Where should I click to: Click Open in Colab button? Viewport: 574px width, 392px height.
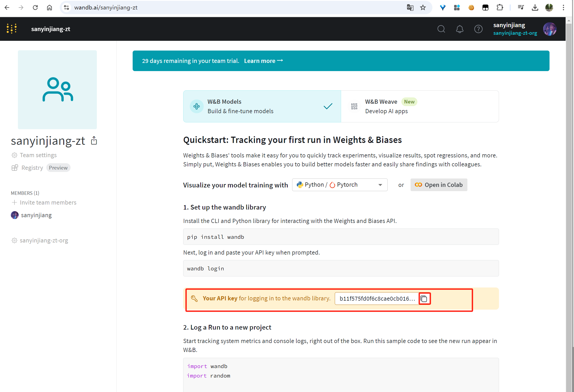coord(439,185)
